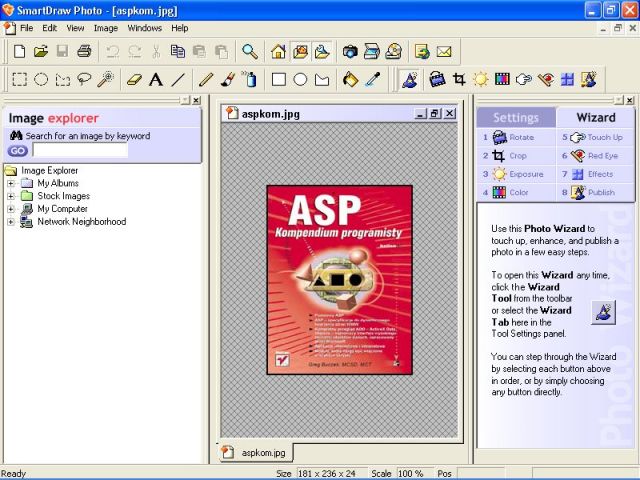The image size is (640, 480).
Task: Click the Crop icon in the toolbar
Action: (x=459, y=79)
